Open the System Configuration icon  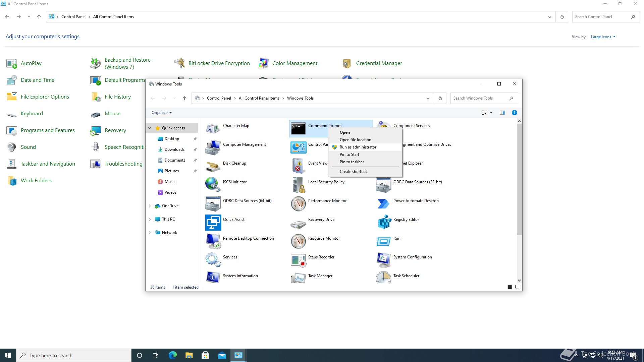[x=383, y=260]
